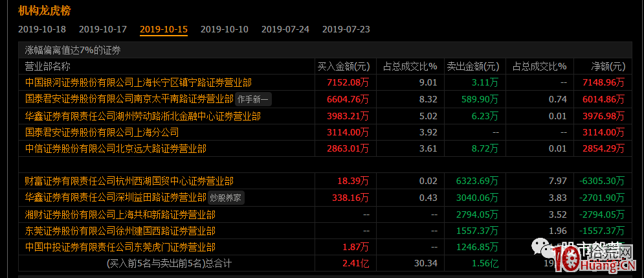
Task: Click sell percentage value 3.52
Action: click(x=558, y=214)
